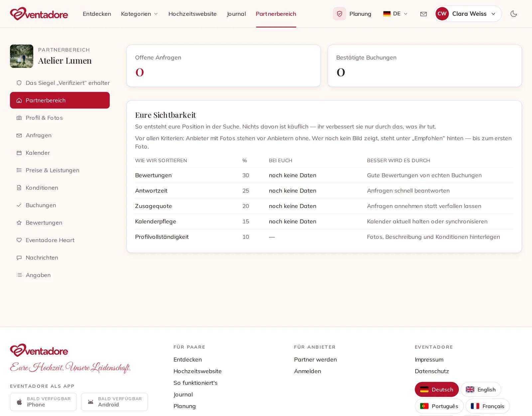Image resolution: width=532 pixels, height=416 pixels.
Task: Open the Offene Anfragen card
Action: [x=223, y=66]
